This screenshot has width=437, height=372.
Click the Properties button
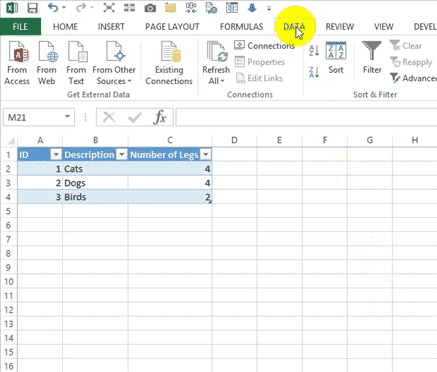click(x=260, y=62)
